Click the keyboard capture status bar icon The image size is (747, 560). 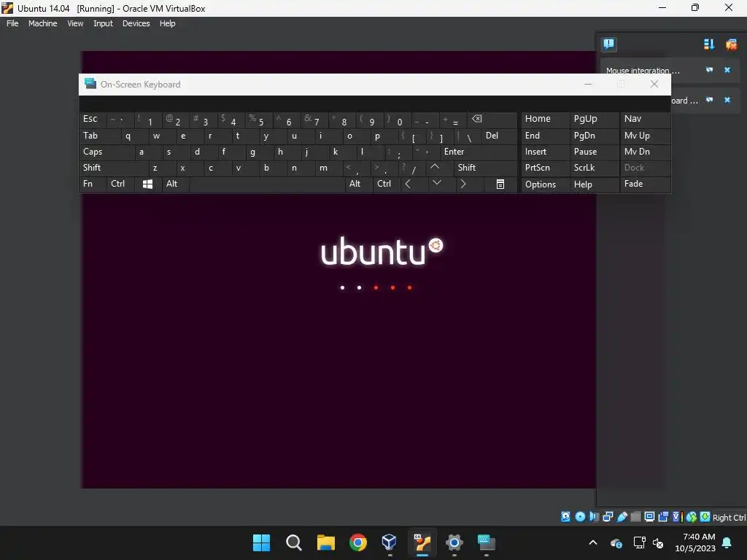[705, 517]
